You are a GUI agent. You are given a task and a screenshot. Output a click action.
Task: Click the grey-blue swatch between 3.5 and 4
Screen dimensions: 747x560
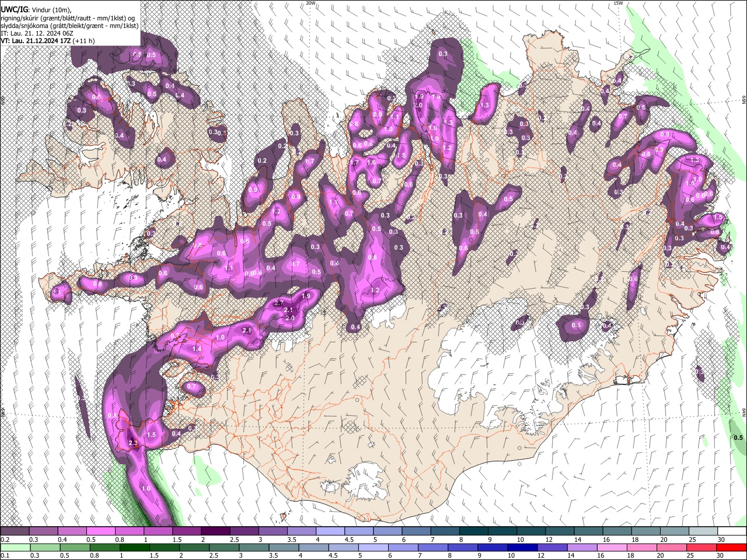point(284,547)
